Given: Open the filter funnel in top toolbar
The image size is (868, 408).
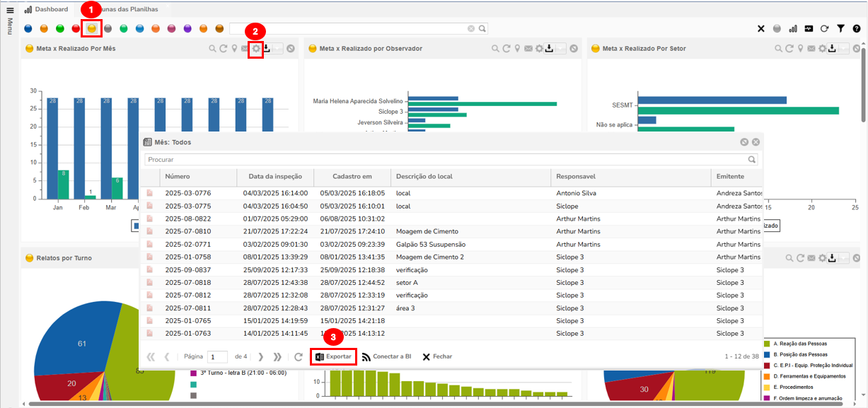Looking at the screenshot, I should pyautogui.click(x=840, y=29).
